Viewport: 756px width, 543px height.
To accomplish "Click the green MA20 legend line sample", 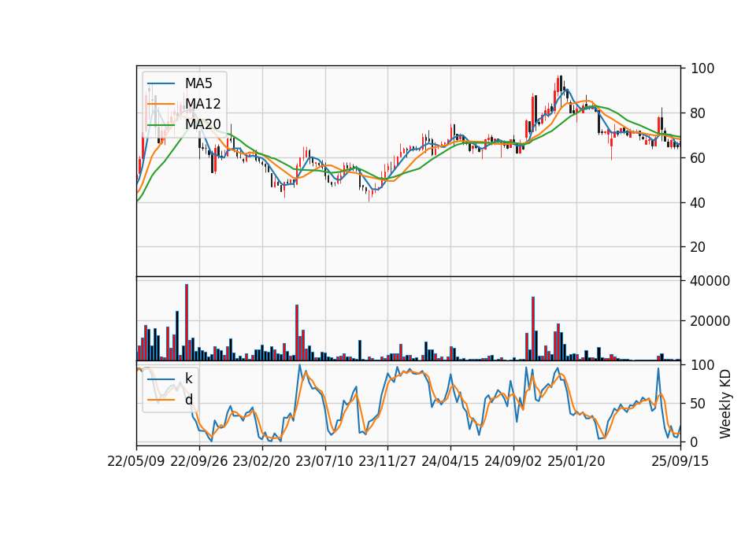I will 161,125.
